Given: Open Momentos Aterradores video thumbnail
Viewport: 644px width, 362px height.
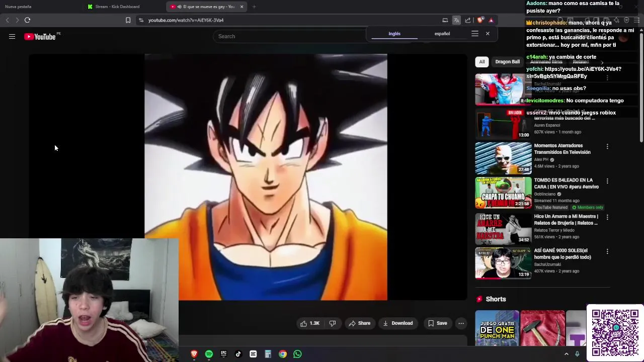Looking at the screenshot, I should 503,158.
